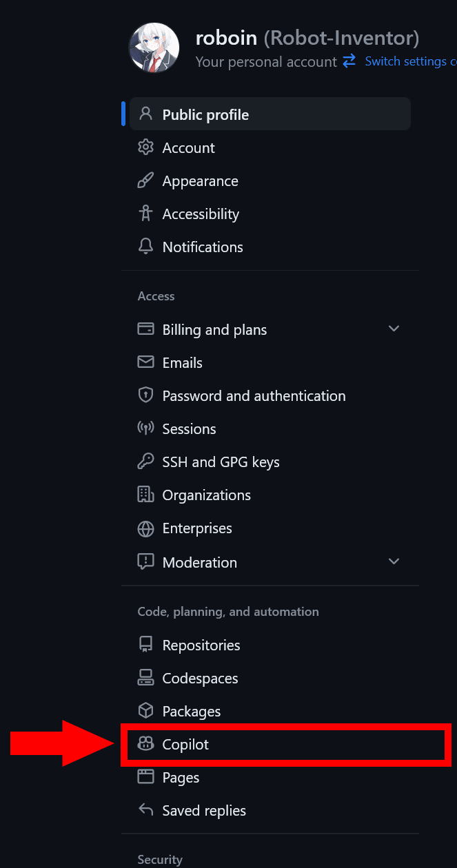Click the Codespaces icon
Viewport: 457px width, 868px height.
(x=145, y=678)
